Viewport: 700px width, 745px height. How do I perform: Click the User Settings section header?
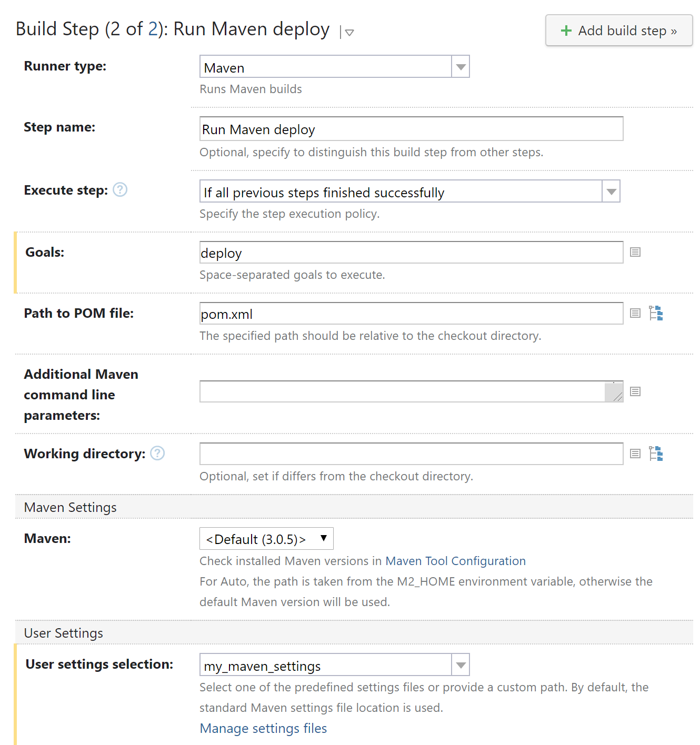click(x=354, y=633)
